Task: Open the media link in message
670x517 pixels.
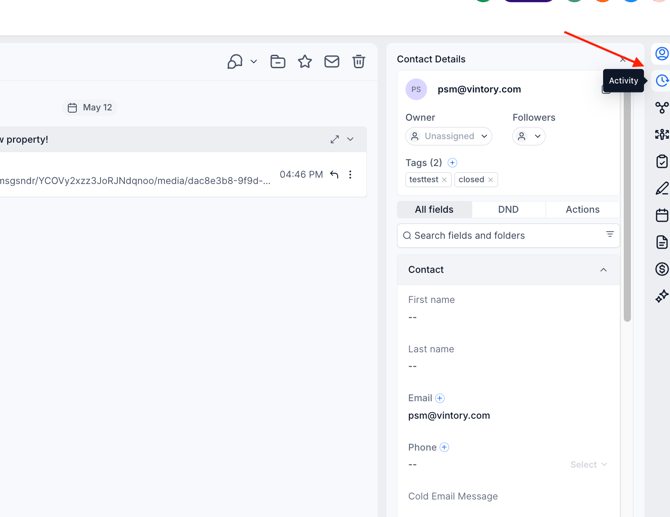Action: point(135,181)
